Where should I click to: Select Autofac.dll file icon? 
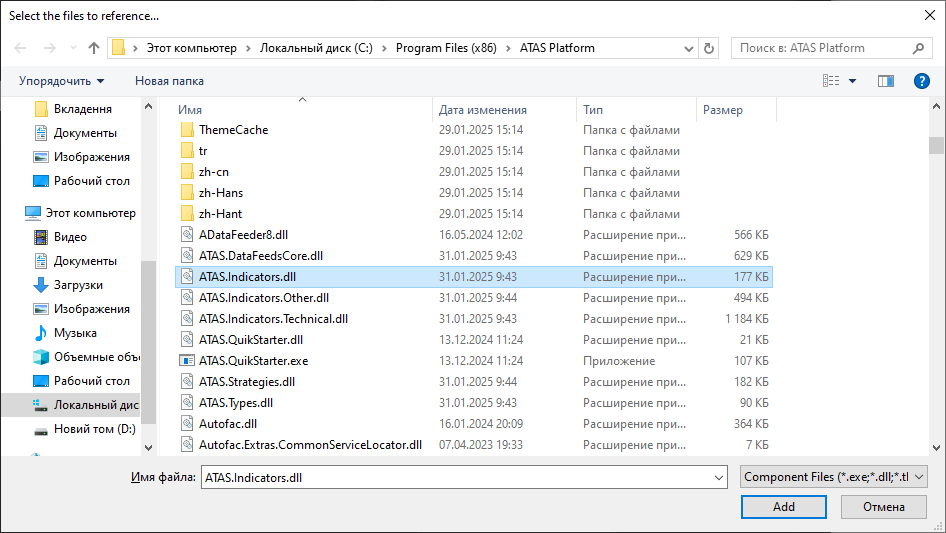pos(187,424)
